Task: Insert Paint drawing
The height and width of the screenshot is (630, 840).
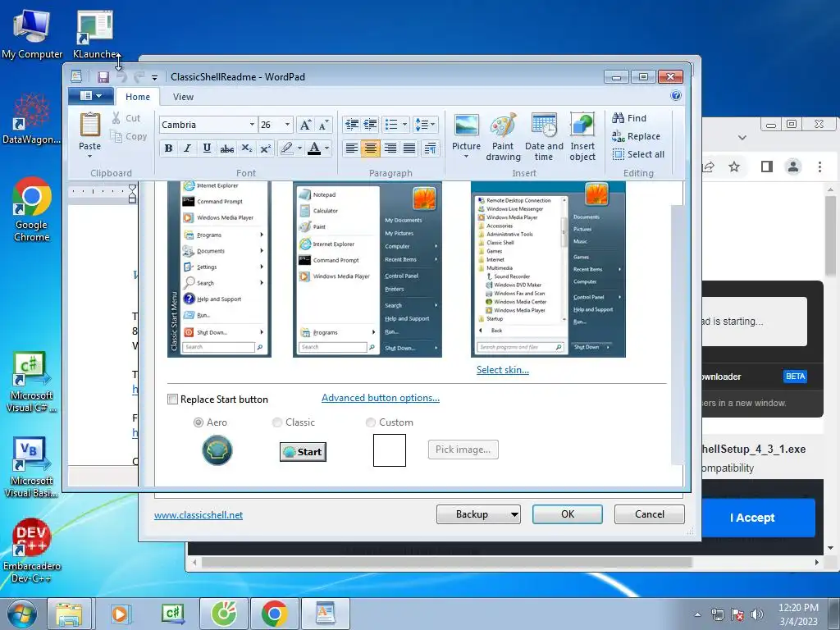Action: 503,137
